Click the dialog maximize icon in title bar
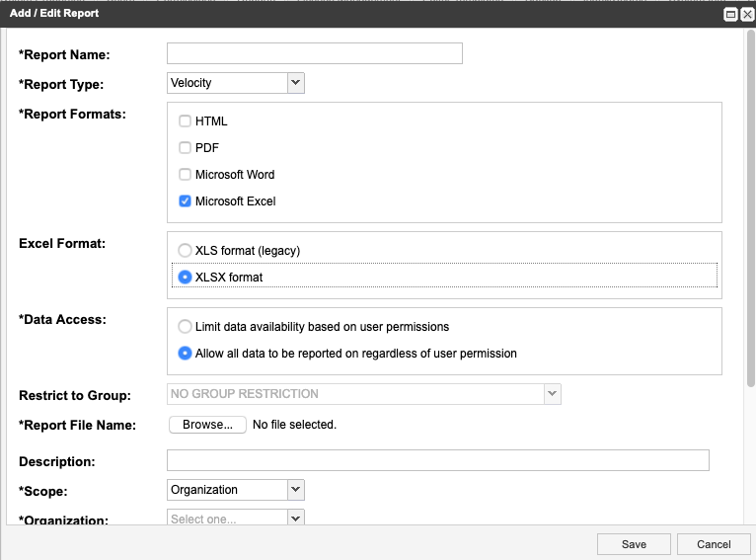The height and width of the screenshot is (560, 756). (x=731, y=14)
